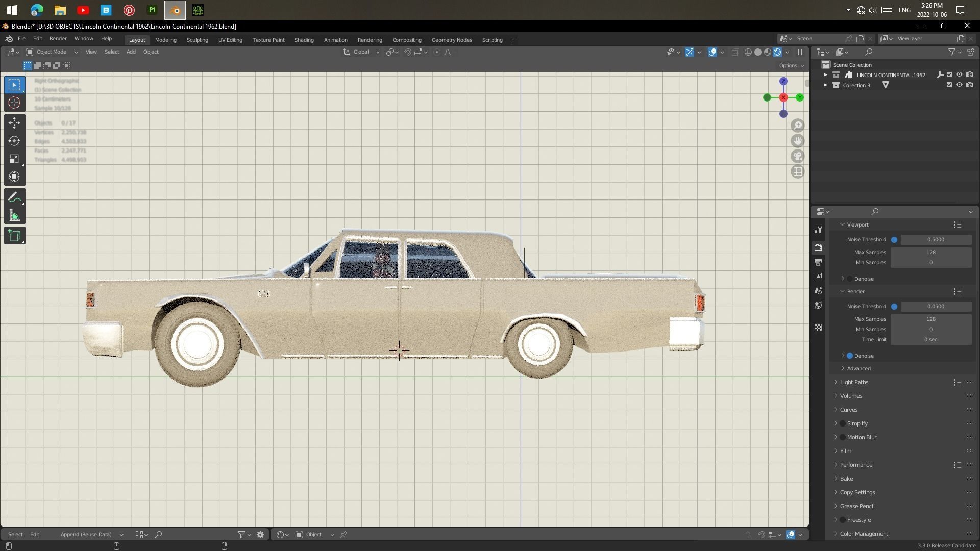980x551 pixels.
Task: Click the zoom view magnifier gizmo
Action: (797, 126)
